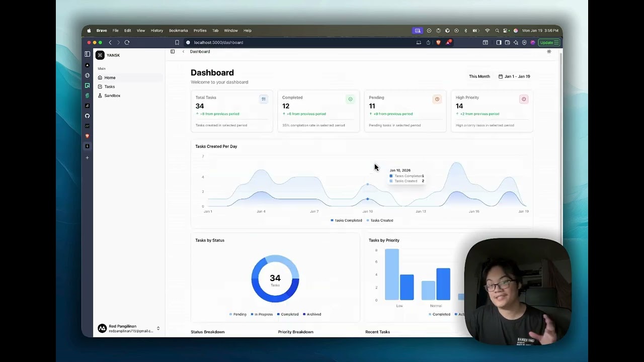Click the YANSK command logo icon
The width and height of the screenshot is (644, 362).
click(x=100, y=55)
